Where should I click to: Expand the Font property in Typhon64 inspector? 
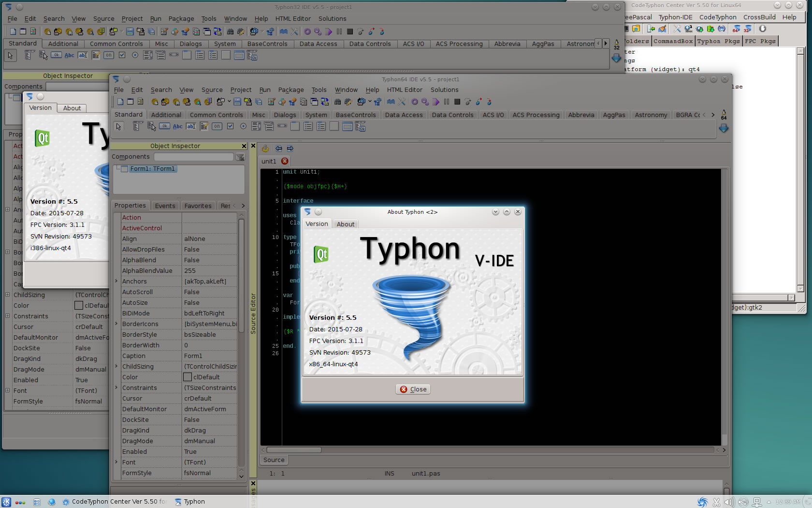[116, 462]
